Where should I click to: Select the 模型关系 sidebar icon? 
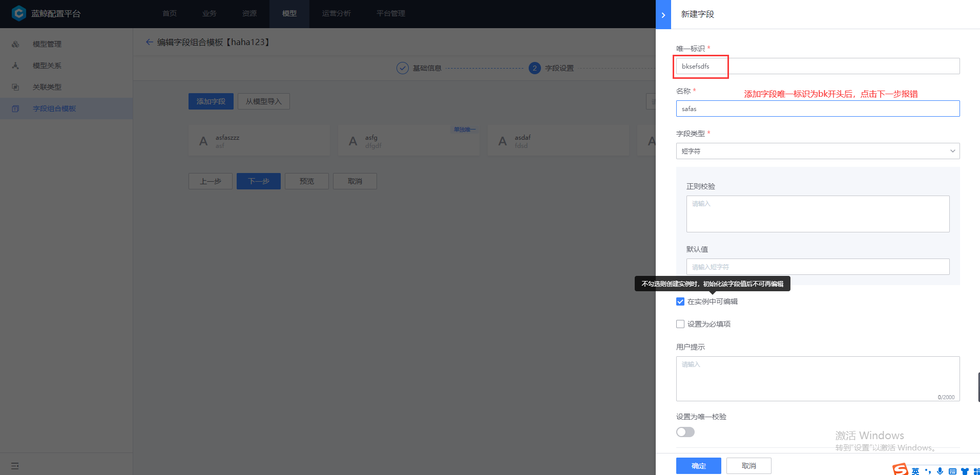click(x=15, y=65)
